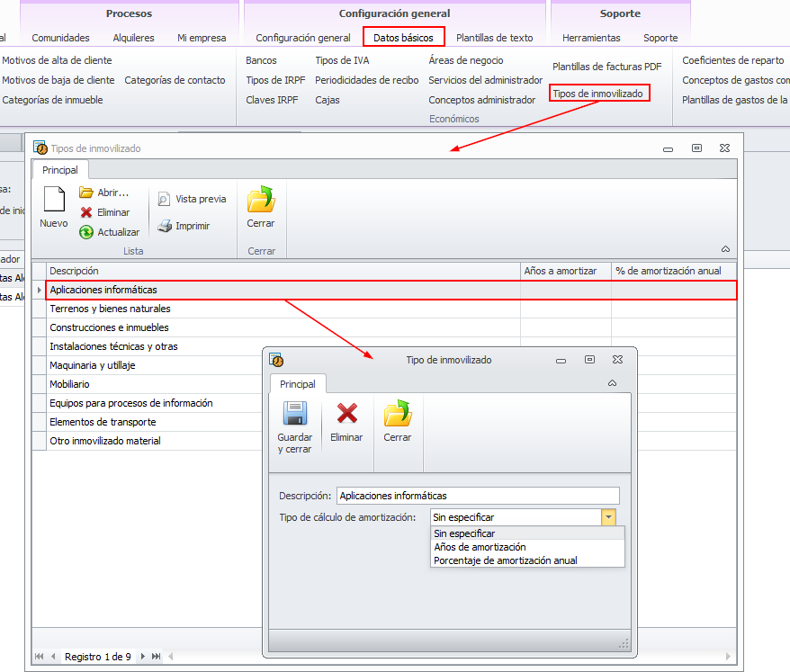The height and width of the screenshot is (672, 790).
Task: Click Cerrar folder icon in Tipos de inmovilizado window
Action: tap(261, 199)
